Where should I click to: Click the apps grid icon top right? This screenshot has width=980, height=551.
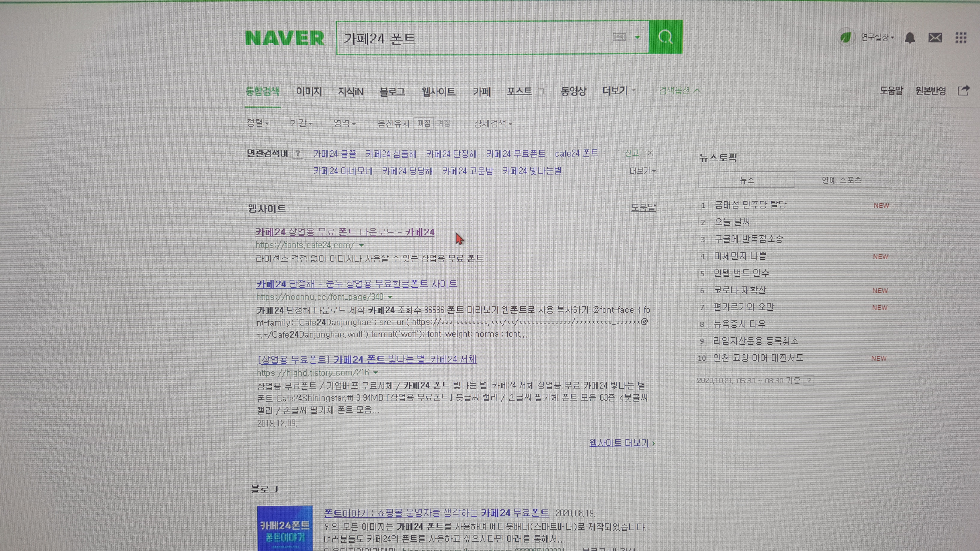point(962,37)
